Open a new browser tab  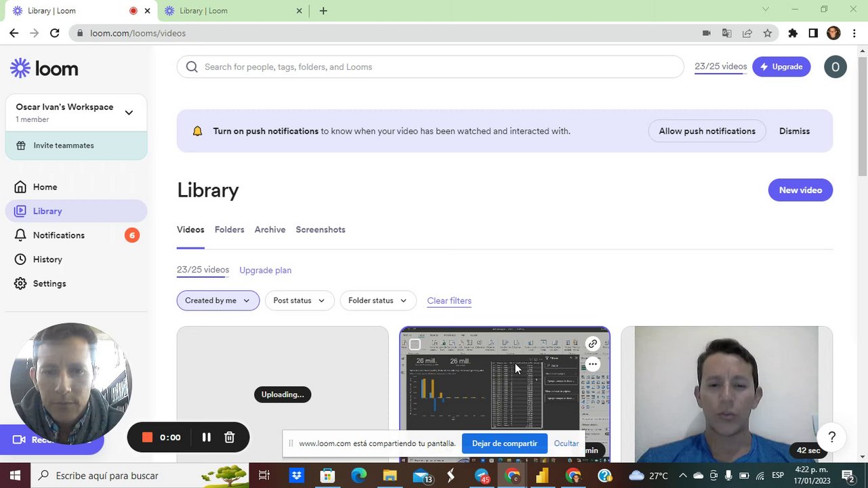tap(323, 11)
